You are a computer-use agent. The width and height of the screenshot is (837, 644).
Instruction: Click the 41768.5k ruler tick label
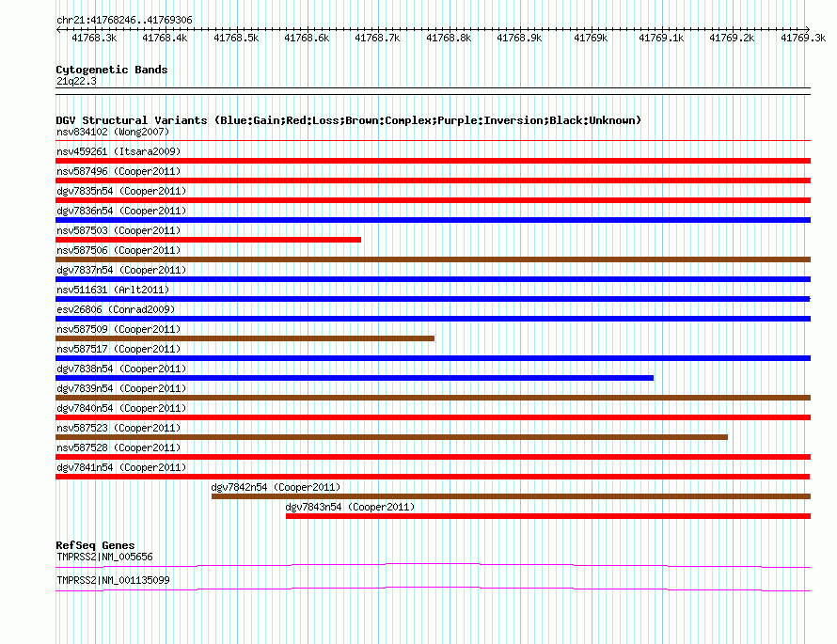click(236, 38)
